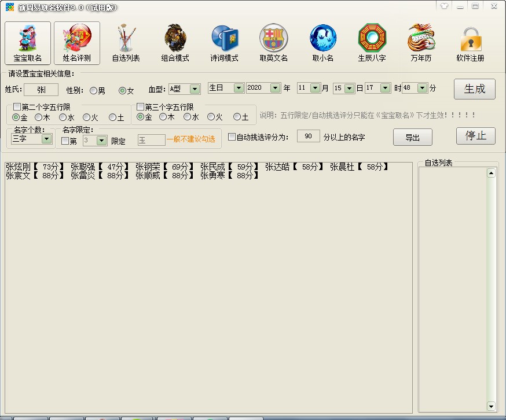Viewport: 506px width, 420px height.
Task: Enable 第二个字五行限 checkbox
Action: (17, 107)
